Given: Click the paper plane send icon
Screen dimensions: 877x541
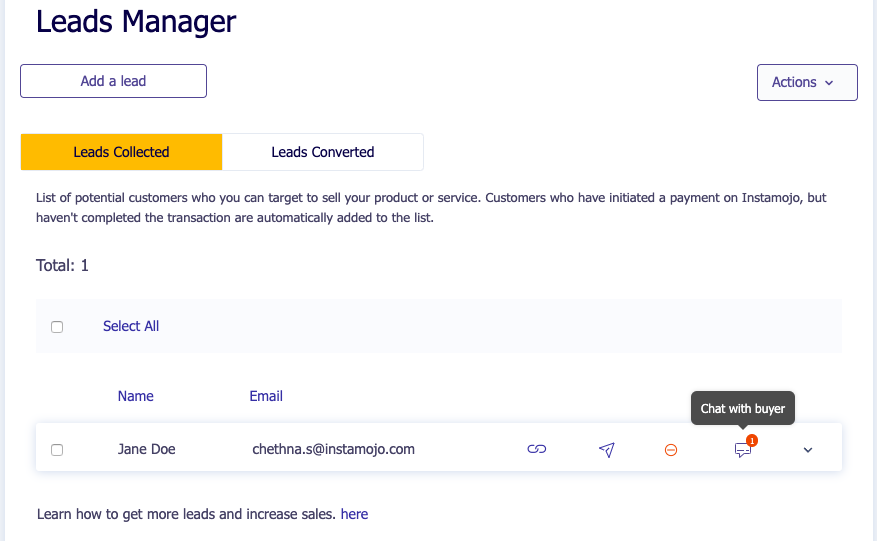Looking at the screenshot, I should pyautogui.click(x=606, y=450).
